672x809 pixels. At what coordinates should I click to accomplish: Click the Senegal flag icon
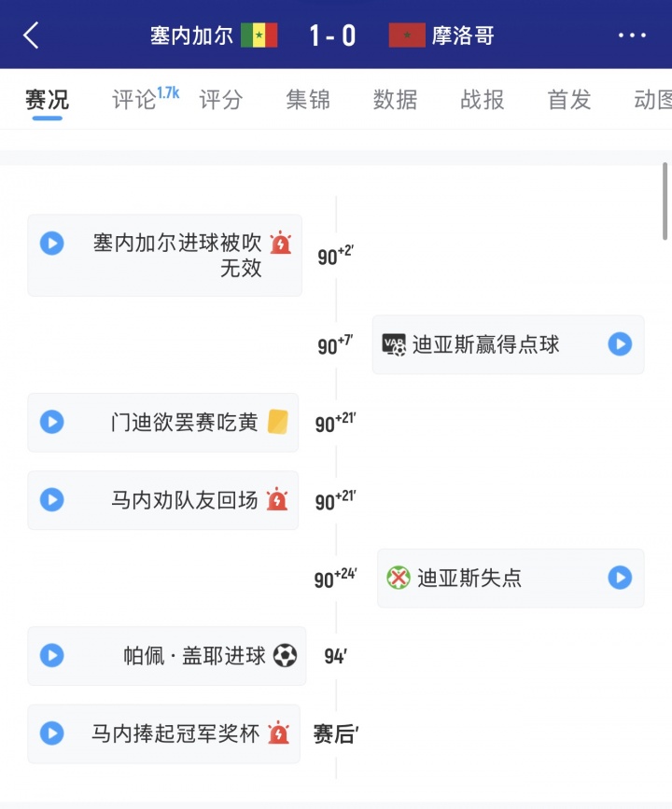click(x=259, y=35)
